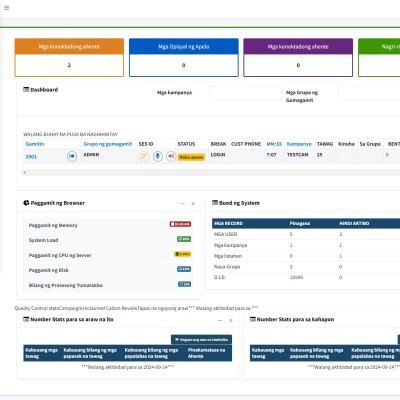Viewport: 400px width, 400px height.
Task: Click the Dashboard panel icon
Action: 26,89
